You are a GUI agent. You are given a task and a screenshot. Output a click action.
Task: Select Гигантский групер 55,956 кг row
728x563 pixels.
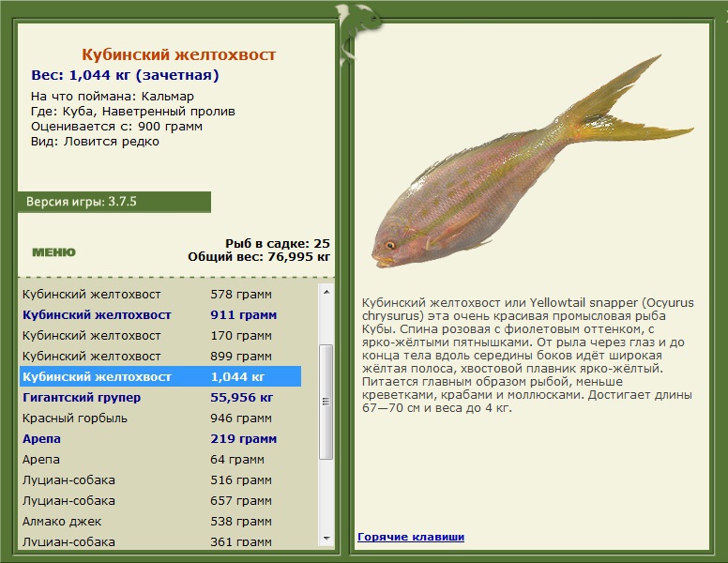click(160, 398)
